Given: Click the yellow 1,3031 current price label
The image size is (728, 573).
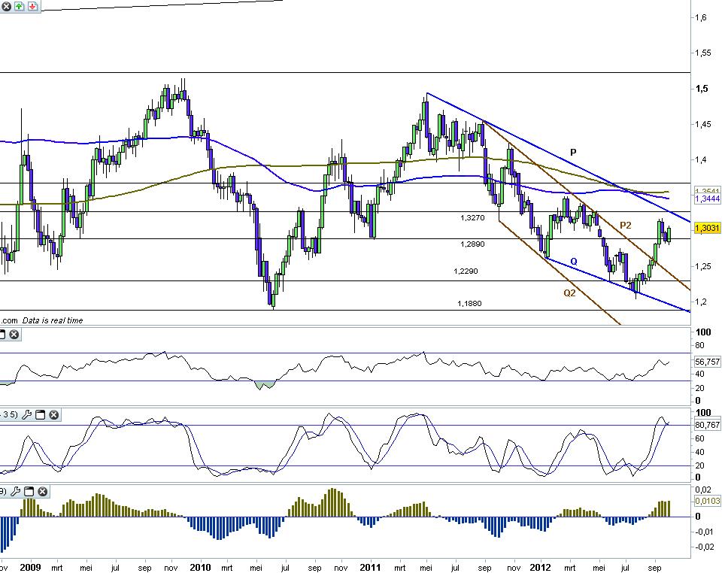Looking at the screenshot, I should coord(707,228).
